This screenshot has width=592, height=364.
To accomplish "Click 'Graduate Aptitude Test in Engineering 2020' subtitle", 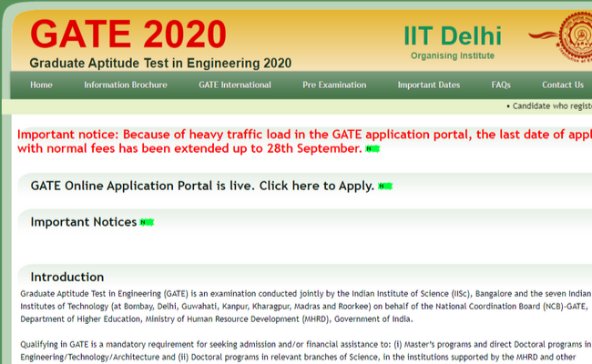I will pos(160,63).
